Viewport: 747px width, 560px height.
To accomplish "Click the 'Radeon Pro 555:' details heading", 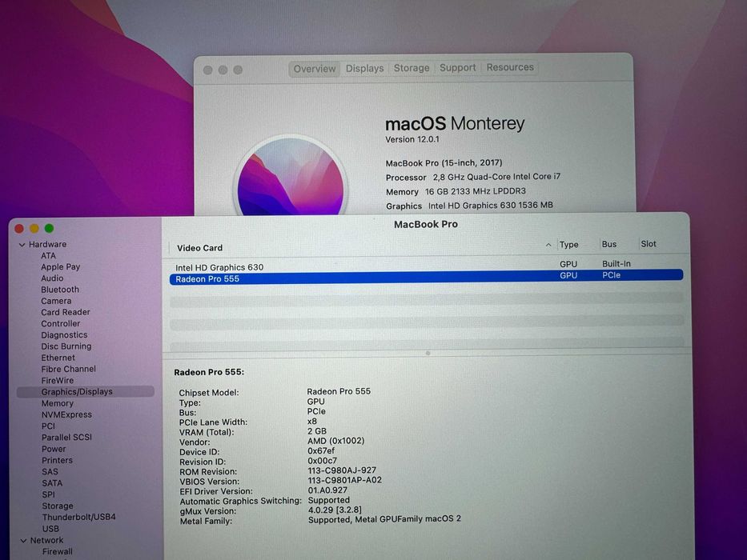I will pos(209,372).
